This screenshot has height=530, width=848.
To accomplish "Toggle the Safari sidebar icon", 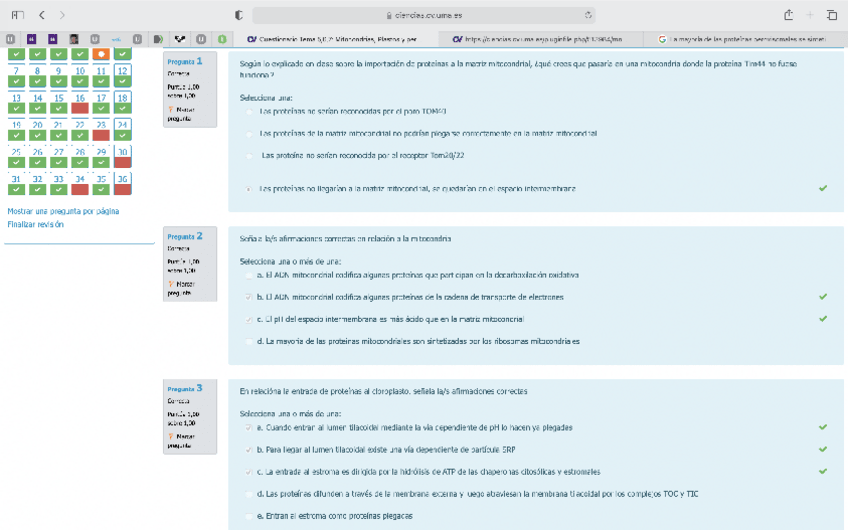I will pyautogui.click(x=17, y=15).
